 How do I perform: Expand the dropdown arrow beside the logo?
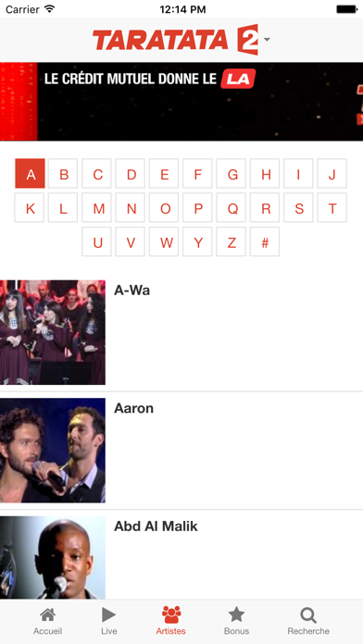click(x=268, y=40)
